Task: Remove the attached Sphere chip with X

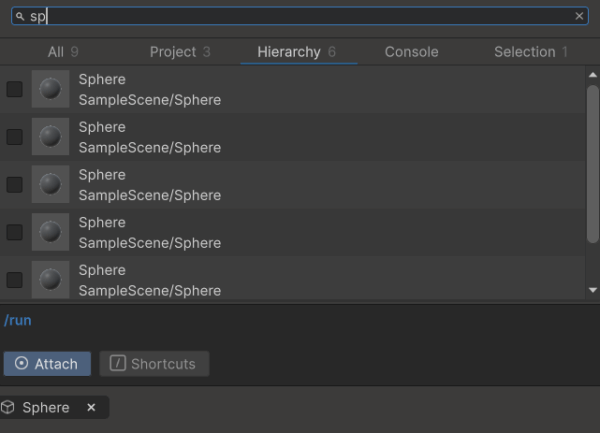Action: (x=91, y=407)
